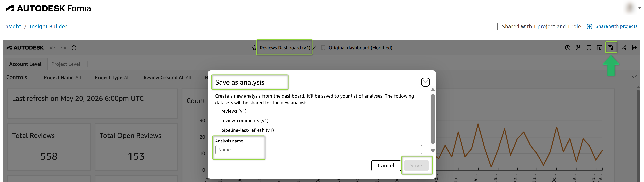Click bookmark icon beside Original dashboard

[x=323, y=48]
